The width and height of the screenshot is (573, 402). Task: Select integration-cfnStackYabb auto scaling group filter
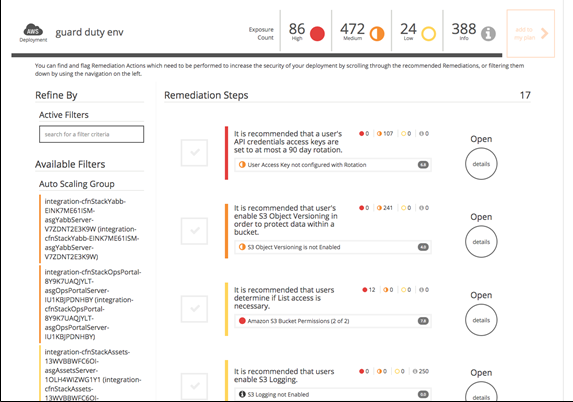[91, 229]
